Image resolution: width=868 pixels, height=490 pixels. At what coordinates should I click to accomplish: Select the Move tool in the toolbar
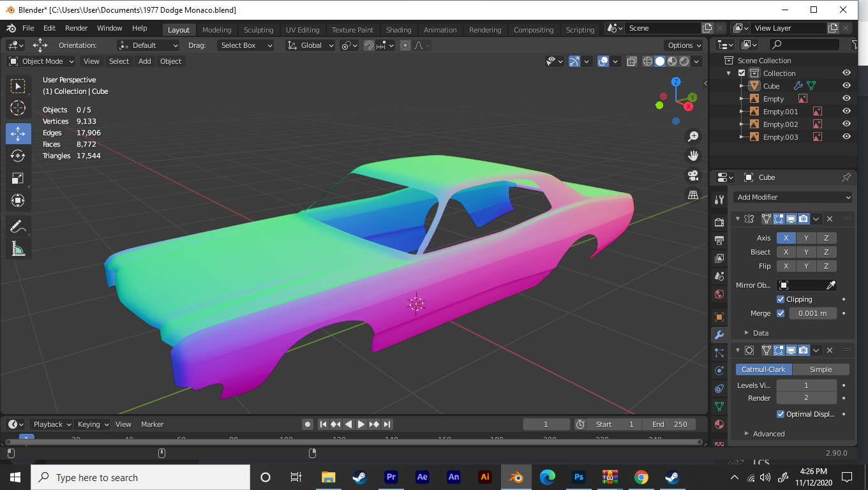click(x=18, y=133)
